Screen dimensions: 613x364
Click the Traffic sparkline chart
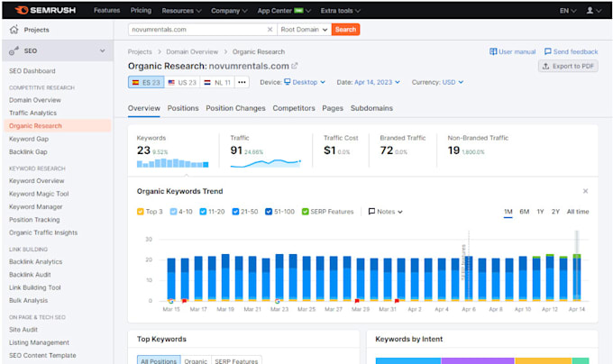click(x=265, y=163)
